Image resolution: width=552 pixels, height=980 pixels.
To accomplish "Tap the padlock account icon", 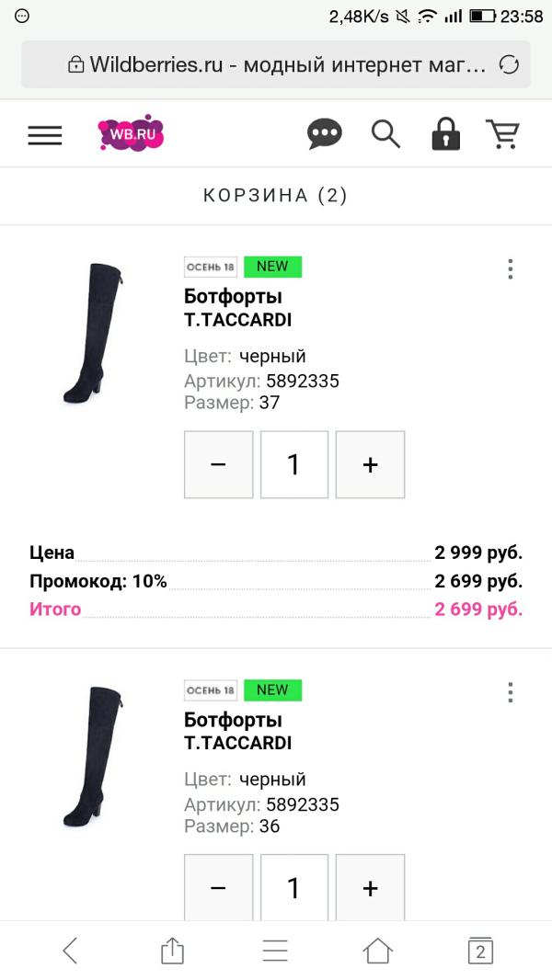I will click(x=445, y=134).
